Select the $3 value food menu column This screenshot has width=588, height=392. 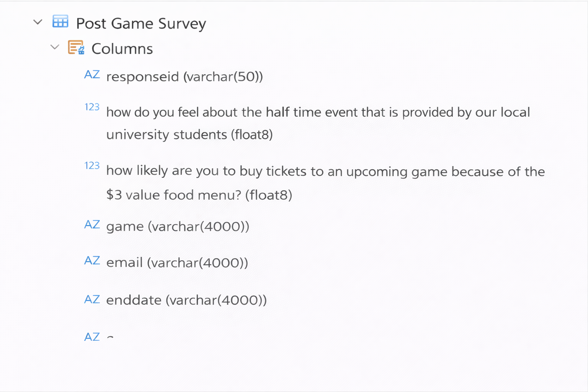(x=325, y=183)
